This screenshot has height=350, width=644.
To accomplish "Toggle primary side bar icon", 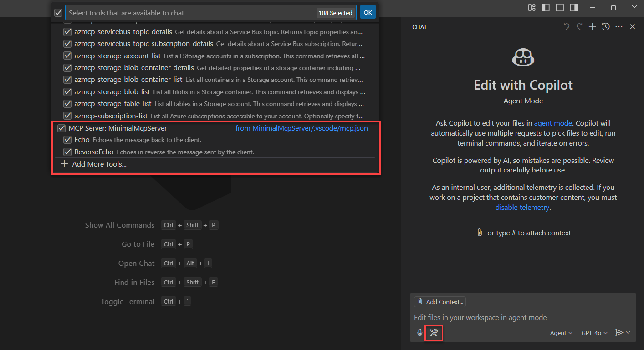I will pos(545,8).
